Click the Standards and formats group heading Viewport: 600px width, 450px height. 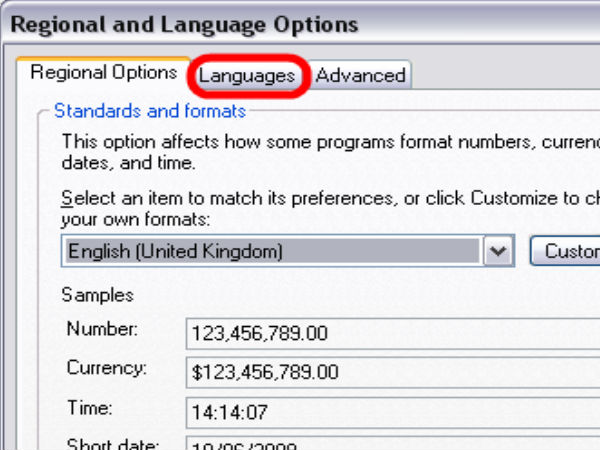coord(150,111)
